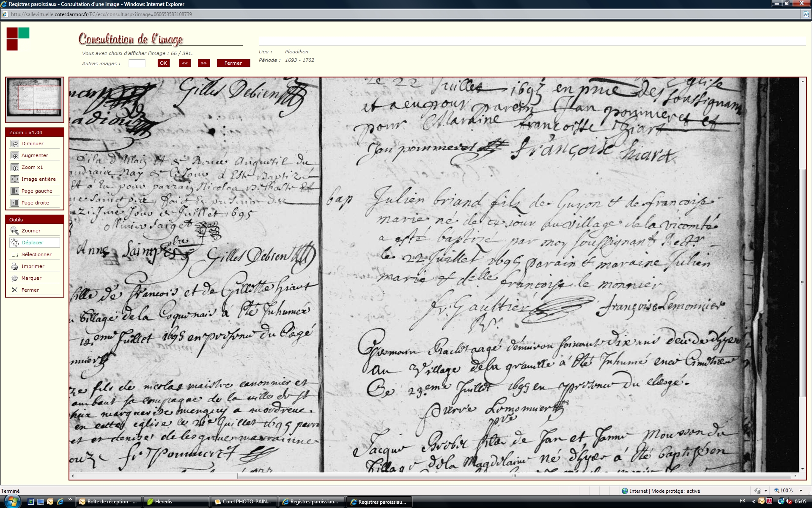Click the Diminuer zoom-out icon
Viewport: 812px width, 508px height.
[x=15, y=144]
